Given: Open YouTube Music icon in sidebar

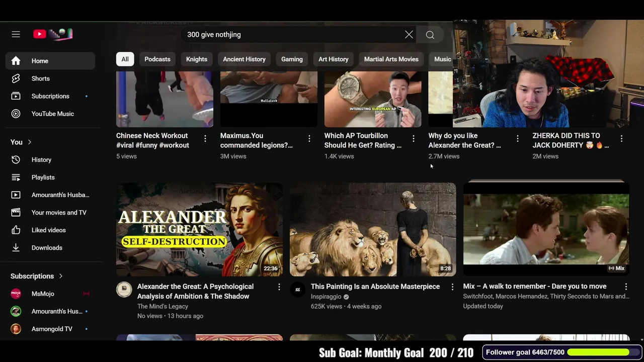Looking at the screenshot, I should [16, 114].
